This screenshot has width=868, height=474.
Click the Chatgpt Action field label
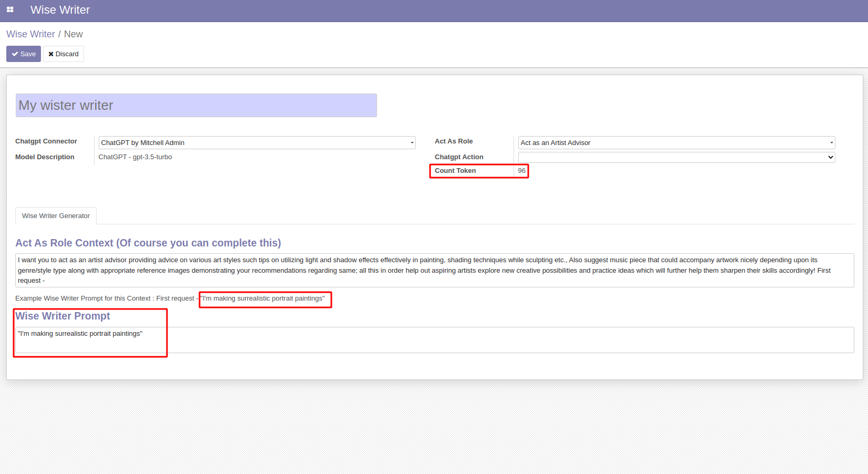459,157
